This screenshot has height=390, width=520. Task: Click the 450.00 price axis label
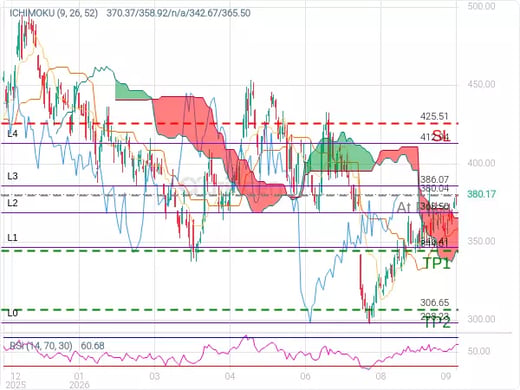tap(481, 84)
